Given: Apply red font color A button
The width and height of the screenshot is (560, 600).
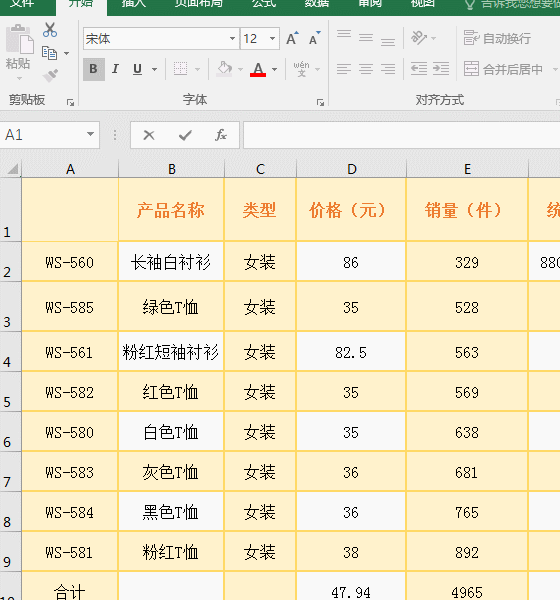Looking at the screenshot, I should click(258, 69).
